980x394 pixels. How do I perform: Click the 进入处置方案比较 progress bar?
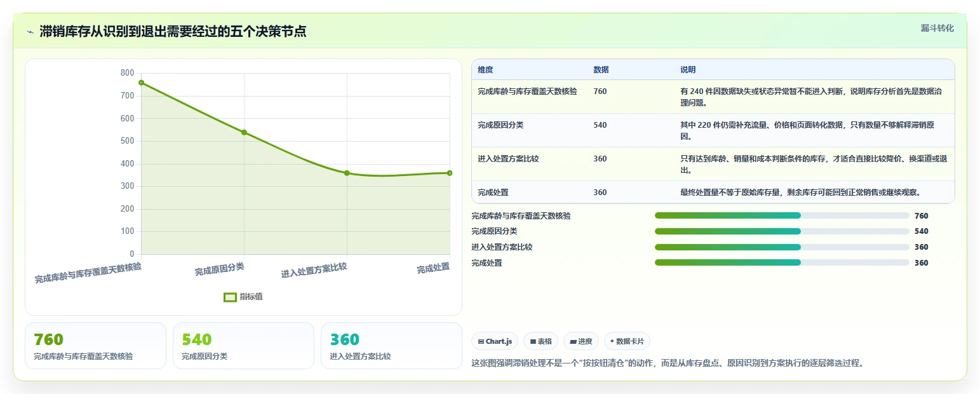pos(782,247)
